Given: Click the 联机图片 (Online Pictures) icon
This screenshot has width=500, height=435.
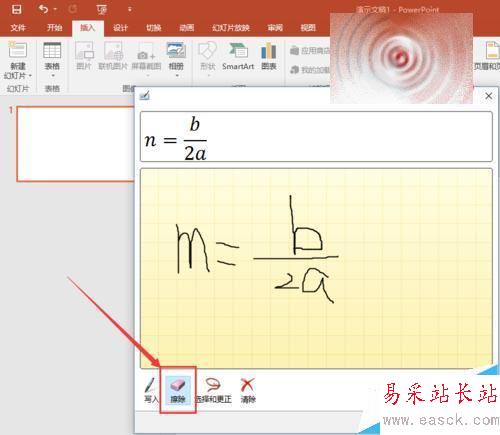Looking at the screenshot, I should 113,51.
